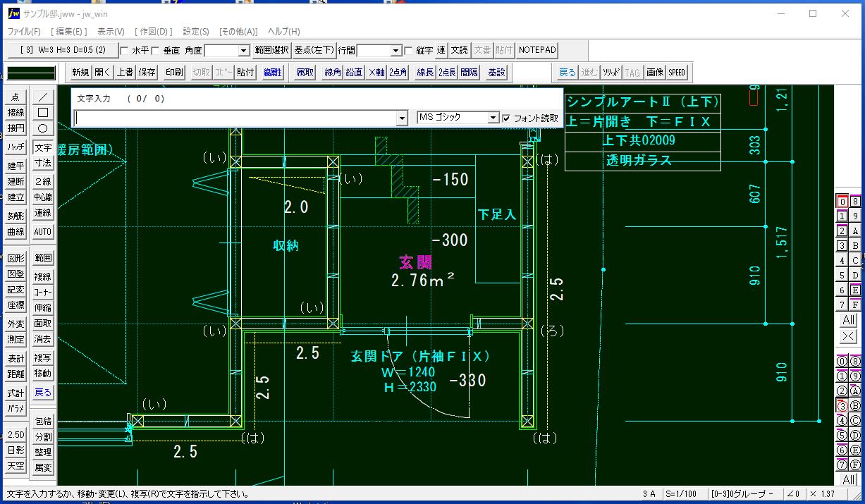Select the 寸法 dimension tool

click(43, 163)
